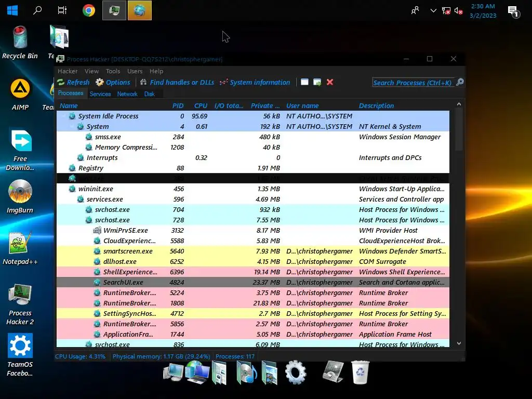This screenshot has height=399, width=532.
Task: Click the CPU Usage status bar entry
Action: pos(80,356)
